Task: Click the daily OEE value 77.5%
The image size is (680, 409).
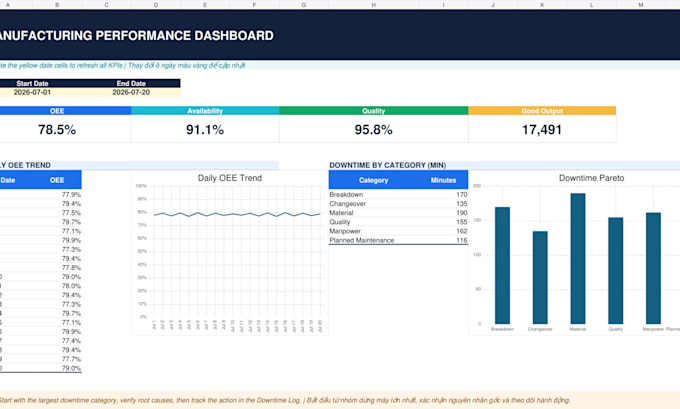Action: click(x=71, y=213)
